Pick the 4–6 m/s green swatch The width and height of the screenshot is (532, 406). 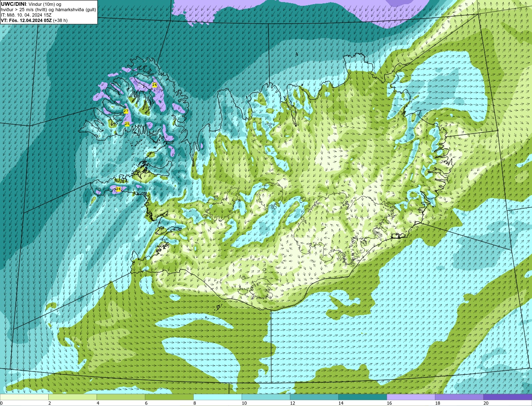coord(121,397)
